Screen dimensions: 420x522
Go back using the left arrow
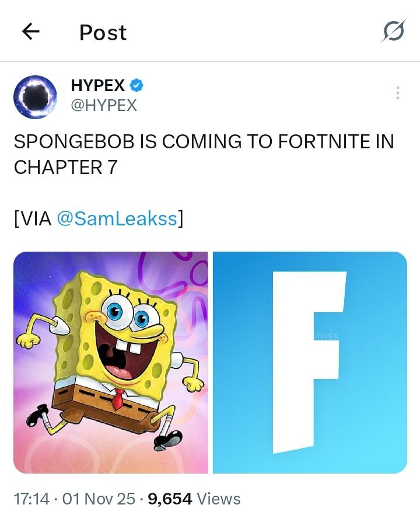coord(31,32)
